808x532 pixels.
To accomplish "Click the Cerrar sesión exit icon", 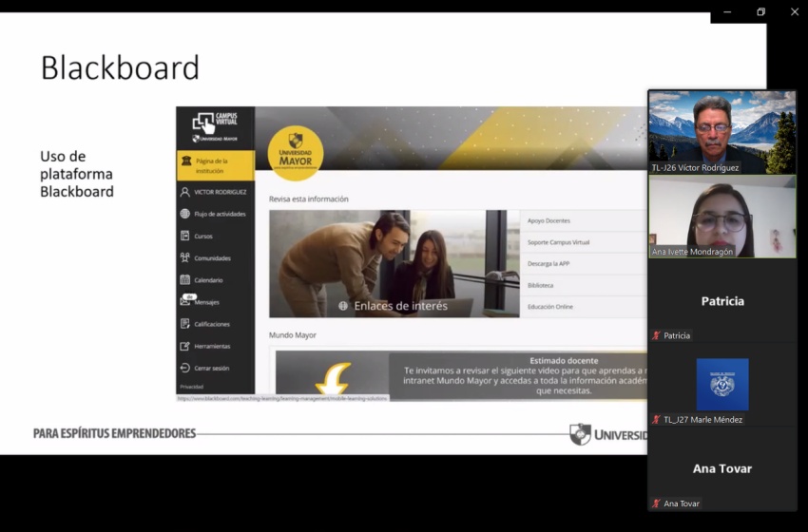I will click(185, 368).
